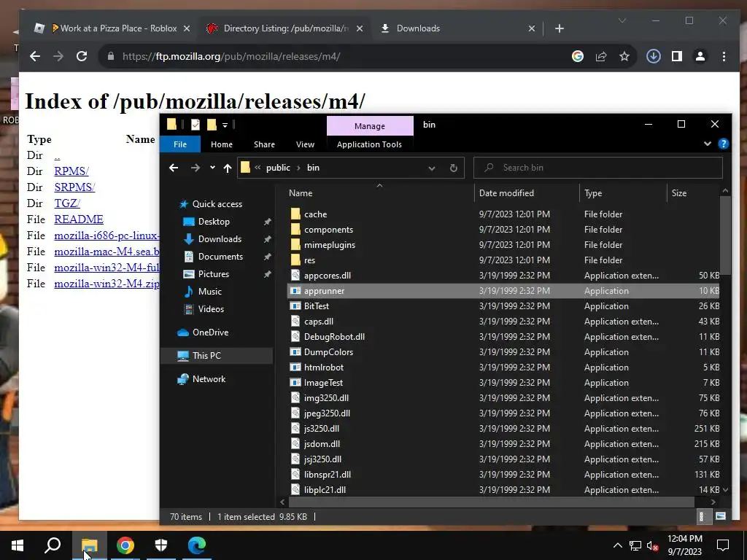Image resolution: width=747 pixels, height=560 pixels.
Task: Open the recent locations dropdown in Explorer
Action: [212, 168]
